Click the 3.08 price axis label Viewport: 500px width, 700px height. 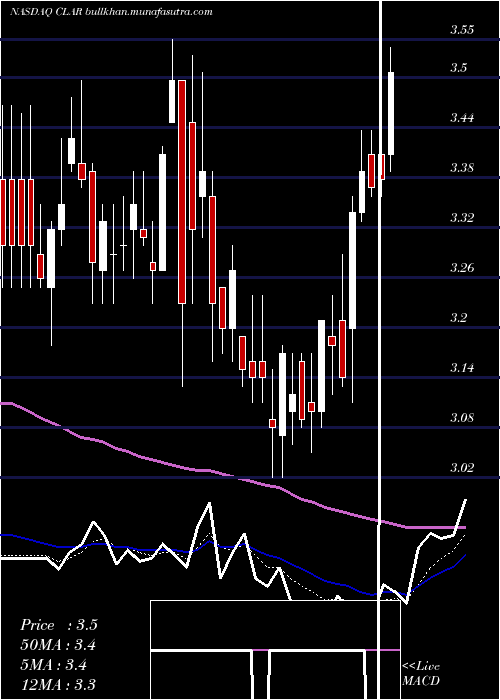pos(462,418)
